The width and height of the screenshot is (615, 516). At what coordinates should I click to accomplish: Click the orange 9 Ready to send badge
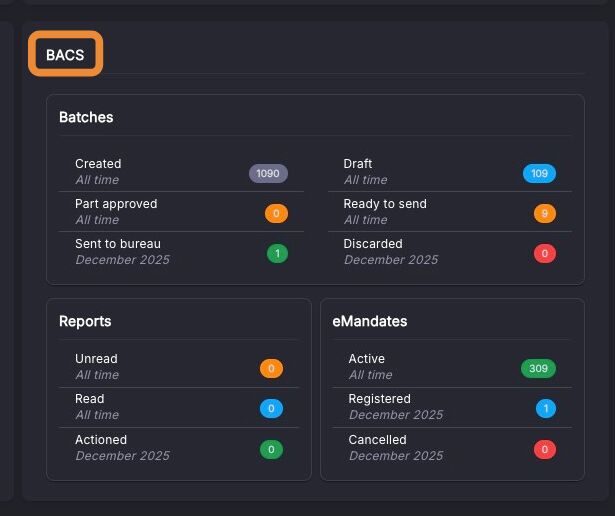pyautogui.click(x=545, y=213)
